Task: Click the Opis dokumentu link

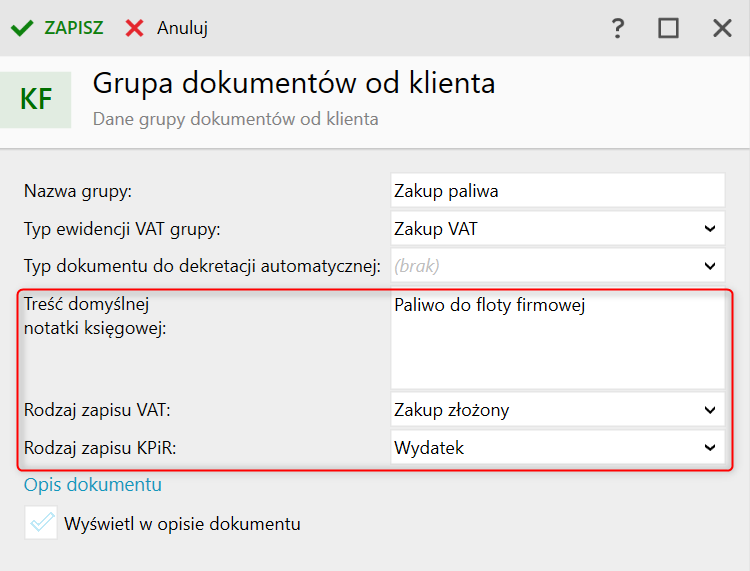Action: 93,485
